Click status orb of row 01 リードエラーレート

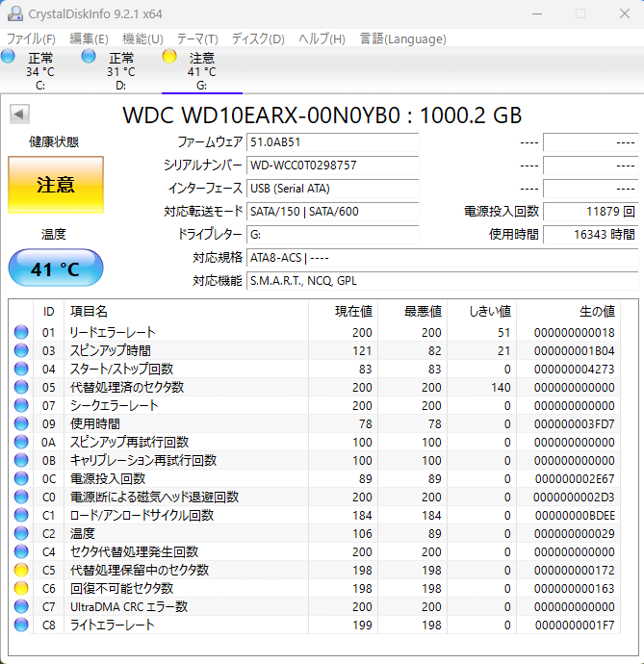pyautogui.click(x=21, y=332)
